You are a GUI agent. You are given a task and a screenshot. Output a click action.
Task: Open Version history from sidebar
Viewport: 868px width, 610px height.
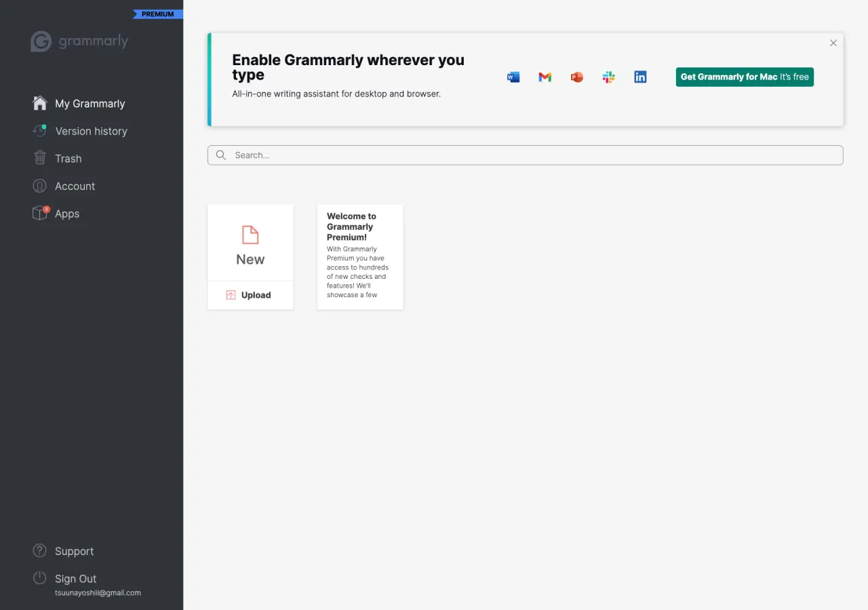coord(91,131)
